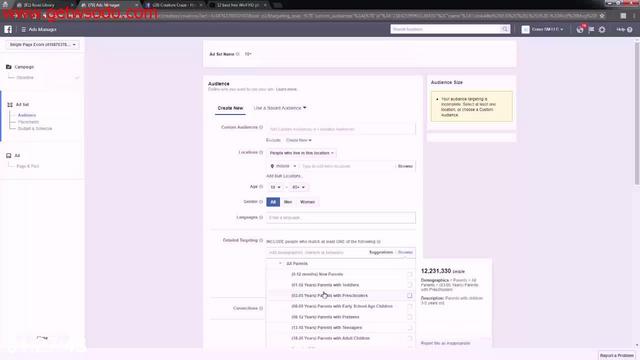The width and height of the screenshot is (640, 360).
Task: Click info icon next to Gender
Action: [261, 202]
